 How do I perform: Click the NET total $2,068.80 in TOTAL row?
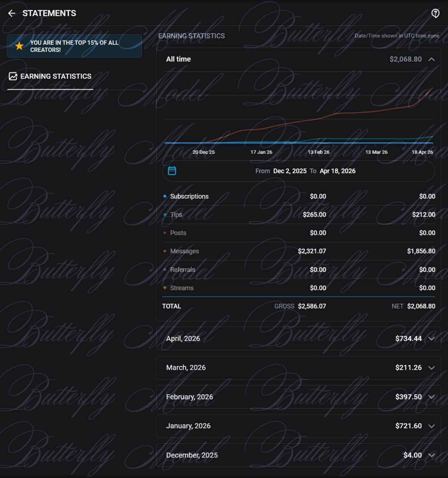pyautogui.click(x=421, y=306)
